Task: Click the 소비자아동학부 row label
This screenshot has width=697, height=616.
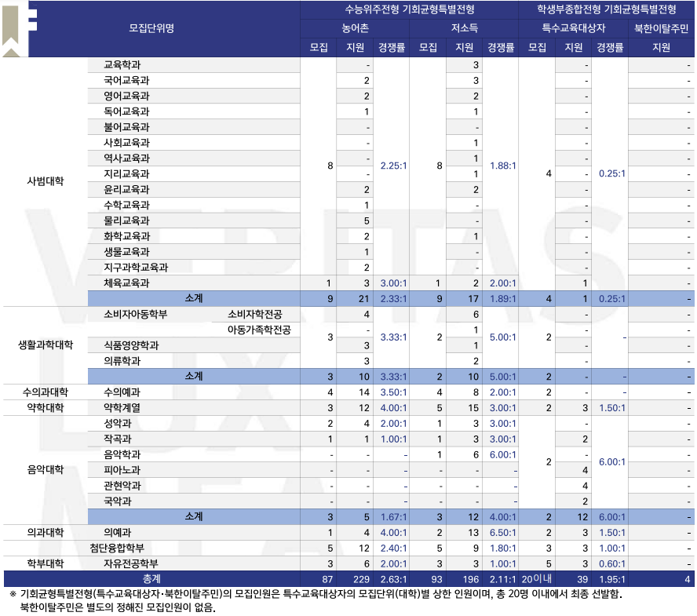Action: pos(136,314)
